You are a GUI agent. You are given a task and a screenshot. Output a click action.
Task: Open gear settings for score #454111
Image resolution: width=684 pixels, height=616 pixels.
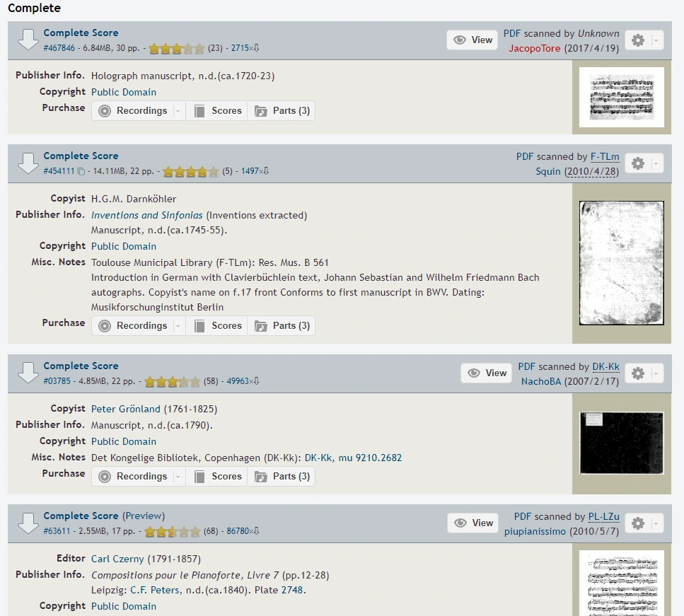[x=638, y=163]
